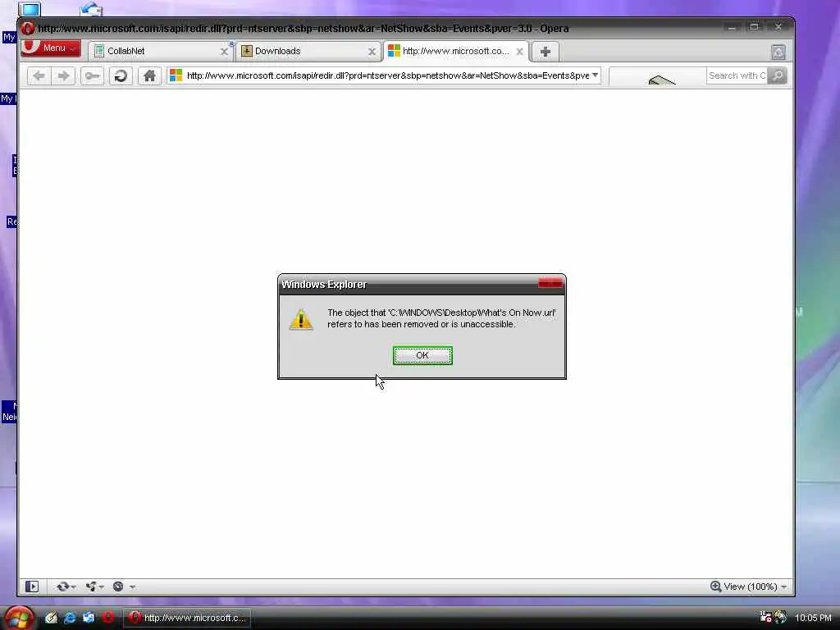Switch to the Downloads tab

point(308,52)
